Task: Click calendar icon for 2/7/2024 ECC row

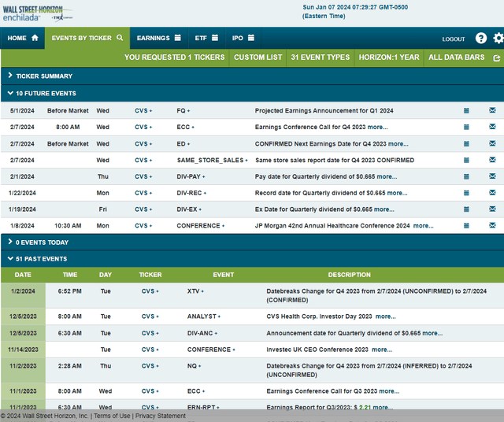Action: click(x=466, y=127)
